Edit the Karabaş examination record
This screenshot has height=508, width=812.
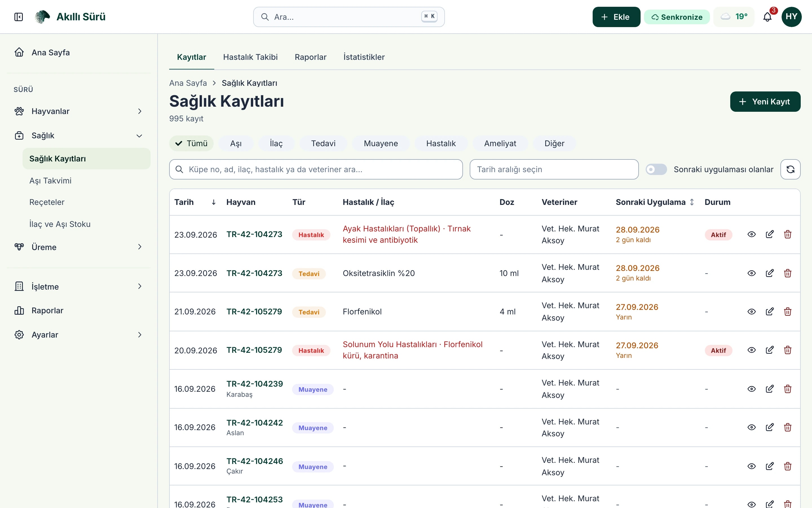(770, 389)
